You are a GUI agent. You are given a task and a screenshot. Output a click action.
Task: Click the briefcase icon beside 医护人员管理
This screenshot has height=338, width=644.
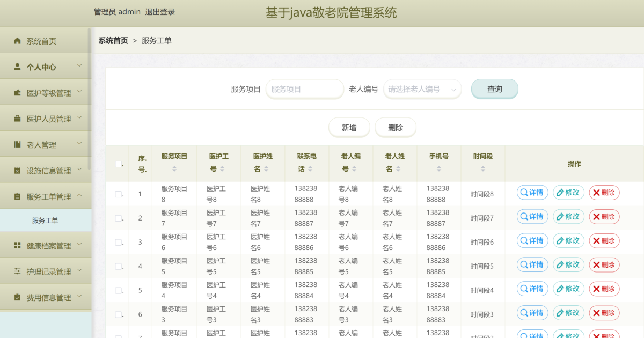pos(17,119)
